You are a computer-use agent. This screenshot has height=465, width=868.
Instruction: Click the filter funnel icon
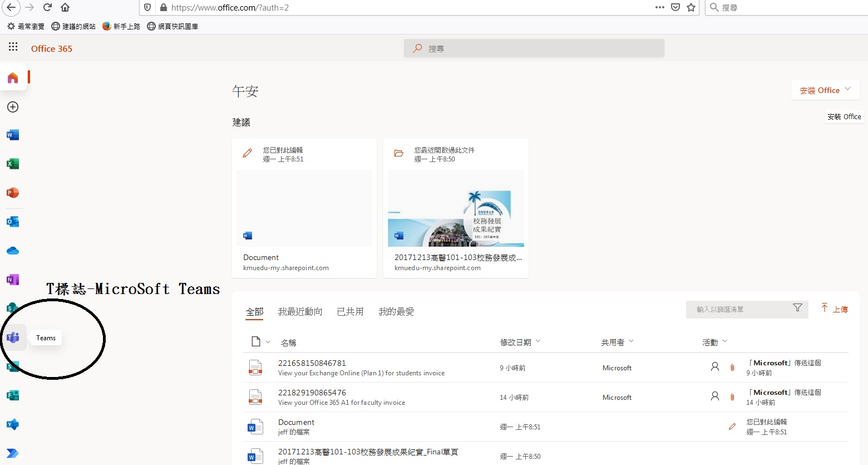(797, 308)
